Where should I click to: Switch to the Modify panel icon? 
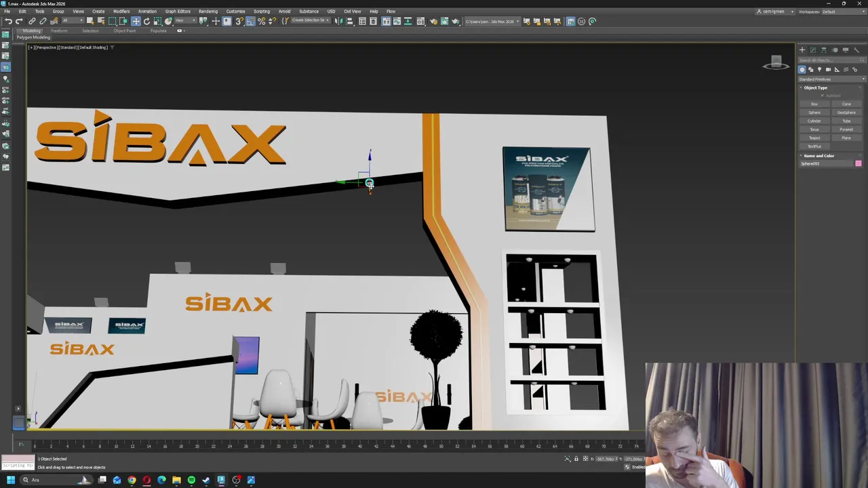pyautogui.click(x=813, y=50)
